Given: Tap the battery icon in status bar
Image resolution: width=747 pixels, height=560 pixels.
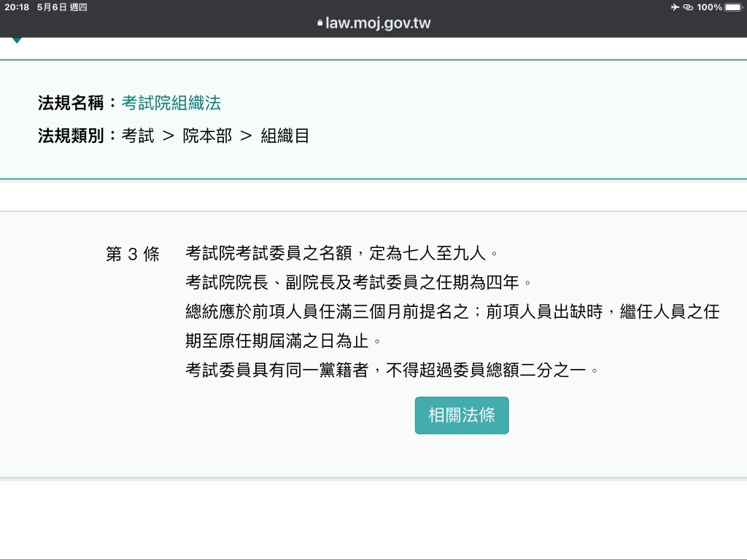Looking at the screenshot, I should click(x=733, y=7).
